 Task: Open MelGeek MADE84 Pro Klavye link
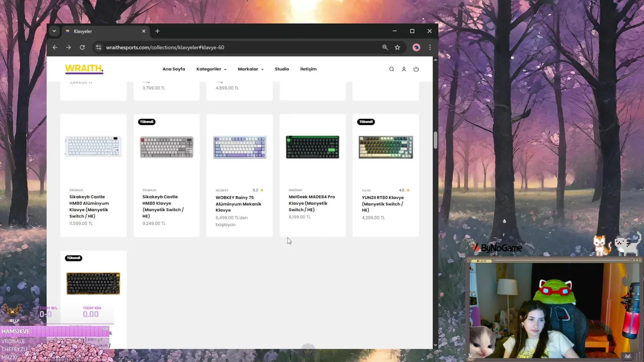click(x=312, y=203)
